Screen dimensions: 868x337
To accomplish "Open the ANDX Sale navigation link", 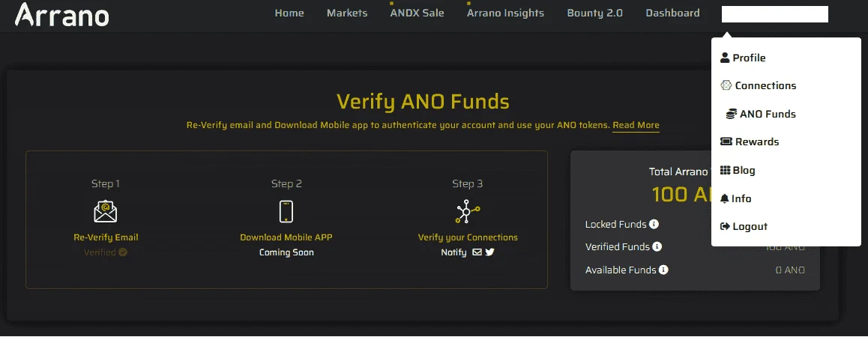I will tap(417, 13).
